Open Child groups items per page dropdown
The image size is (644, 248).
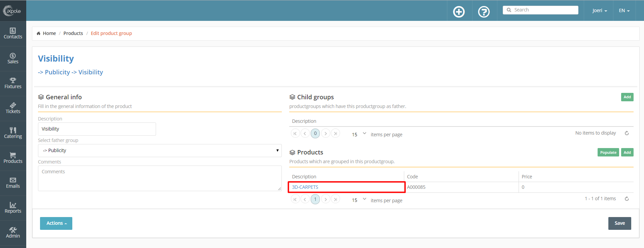click(x=359, y=134)
